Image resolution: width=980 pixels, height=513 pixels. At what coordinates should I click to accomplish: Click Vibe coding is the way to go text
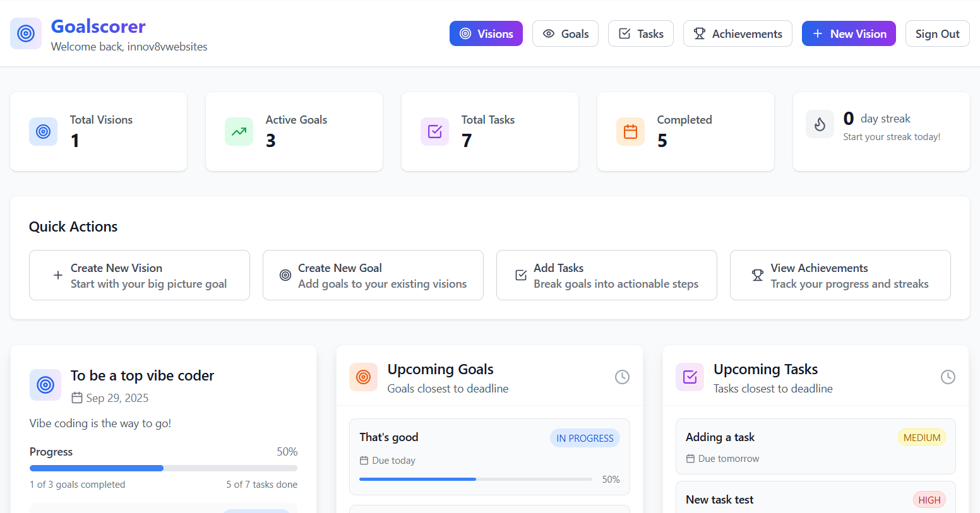[100, 423]
